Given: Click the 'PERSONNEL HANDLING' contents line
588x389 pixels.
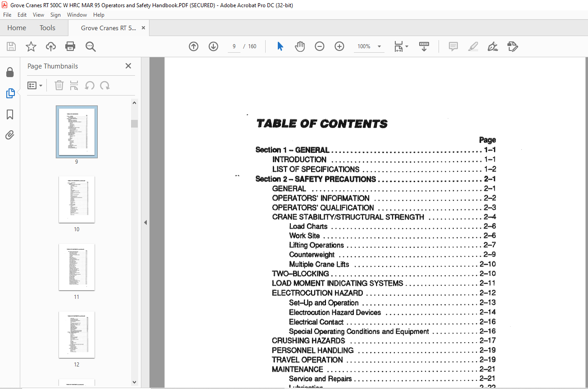Looking at the screenshot, I should click(384, 350).
